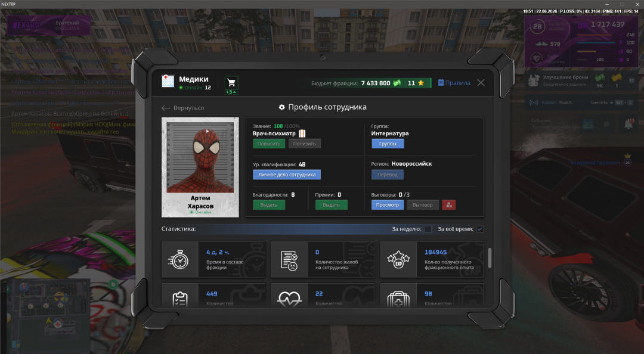Click the Перевод region transfer button
The width and height of the screenshot is (644, 354).
coord(388,175)
